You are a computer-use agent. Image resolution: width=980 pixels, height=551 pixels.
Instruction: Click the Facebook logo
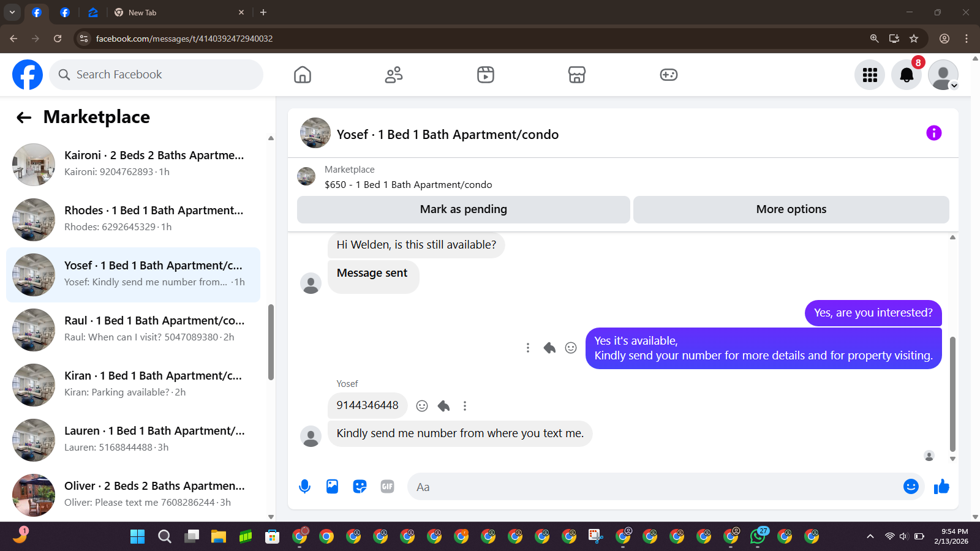coord(28,75)
